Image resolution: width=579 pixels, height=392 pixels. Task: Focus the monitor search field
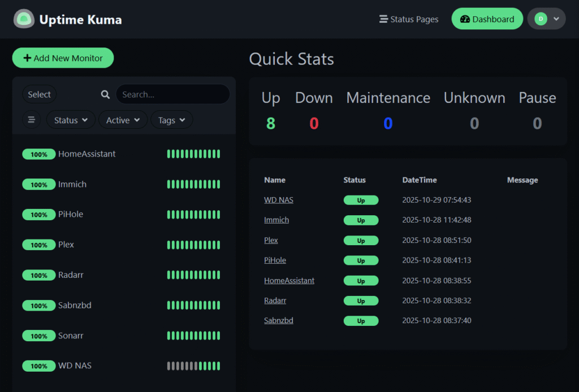[172, 94]
